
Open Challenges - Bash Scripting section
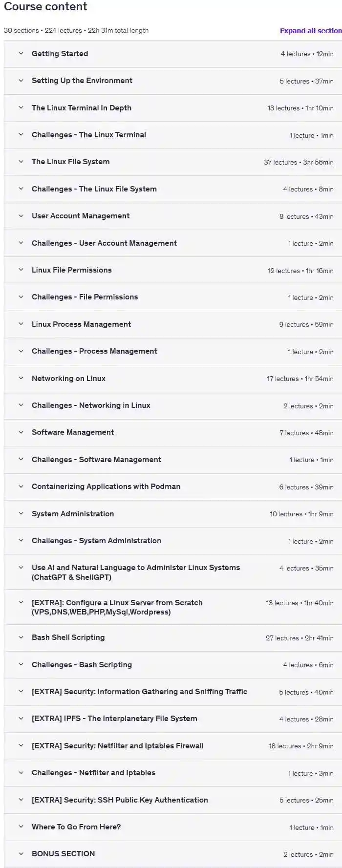(x=82, y=665)
